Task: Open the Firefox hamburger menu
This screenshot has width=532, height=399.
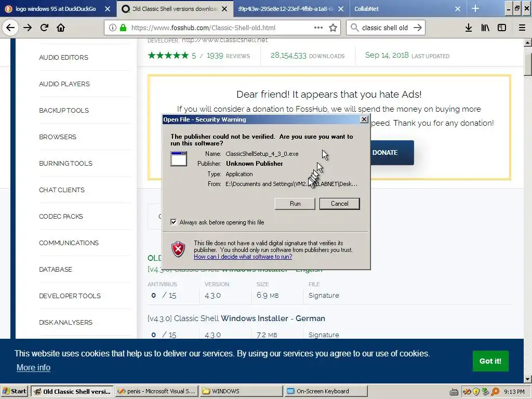Action: click(x=522, y=28)
